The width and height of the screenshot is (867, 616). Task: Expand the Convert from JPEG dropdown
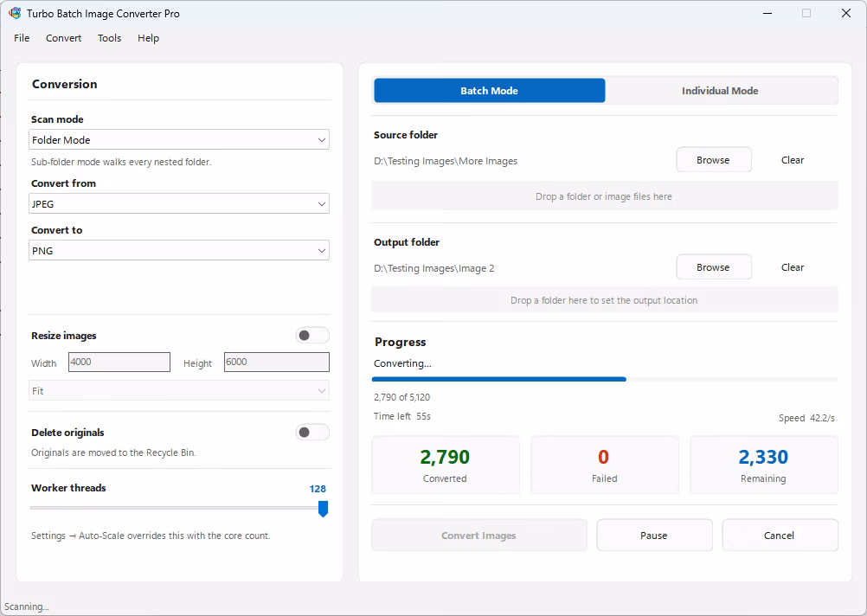pyautogui.click(x=178, y=204)
